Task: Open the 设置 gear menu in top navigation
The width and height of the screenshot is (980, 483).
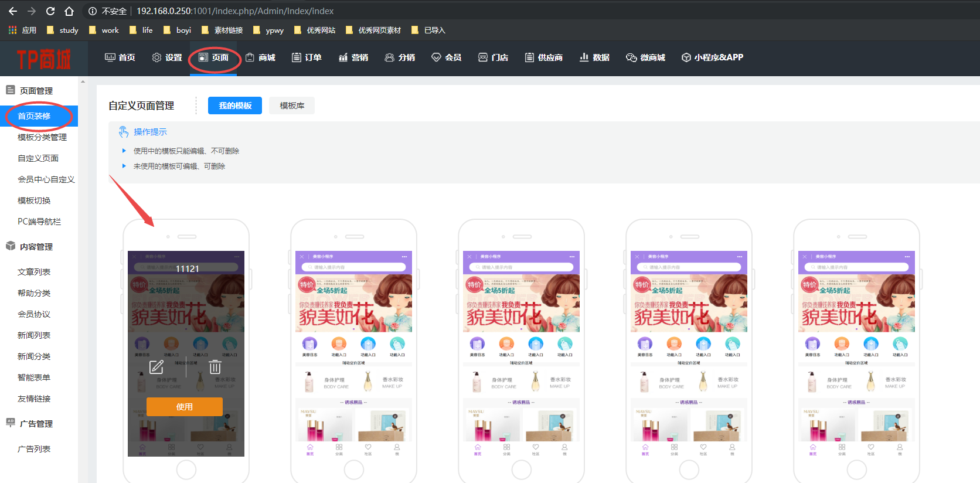Action: (x=167, y=57)
